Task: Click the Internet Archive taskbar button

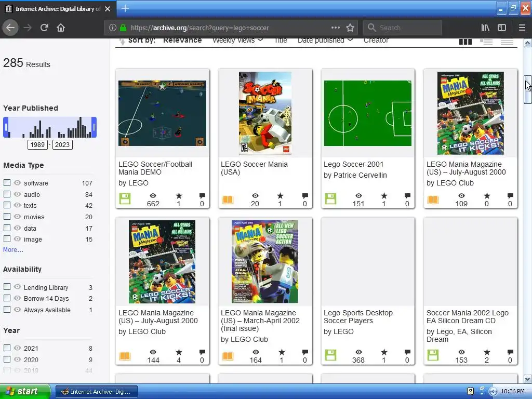Action: (x=96, y=392)
